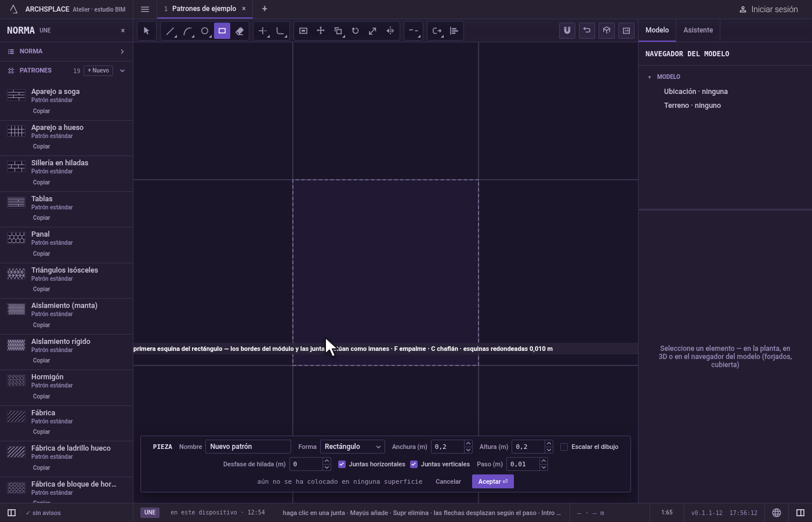Select the Arc drawing tool

pyautogui.click(x=187, y=31)
